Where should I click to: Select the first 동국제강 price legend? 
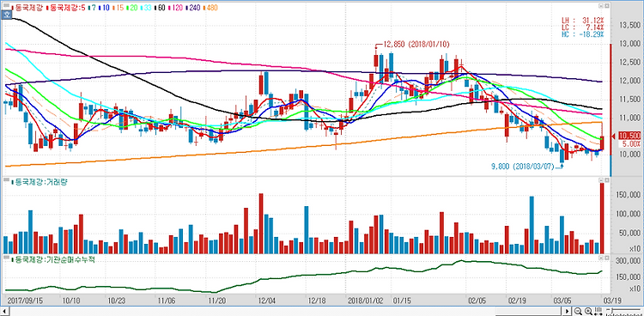(27, 8)
